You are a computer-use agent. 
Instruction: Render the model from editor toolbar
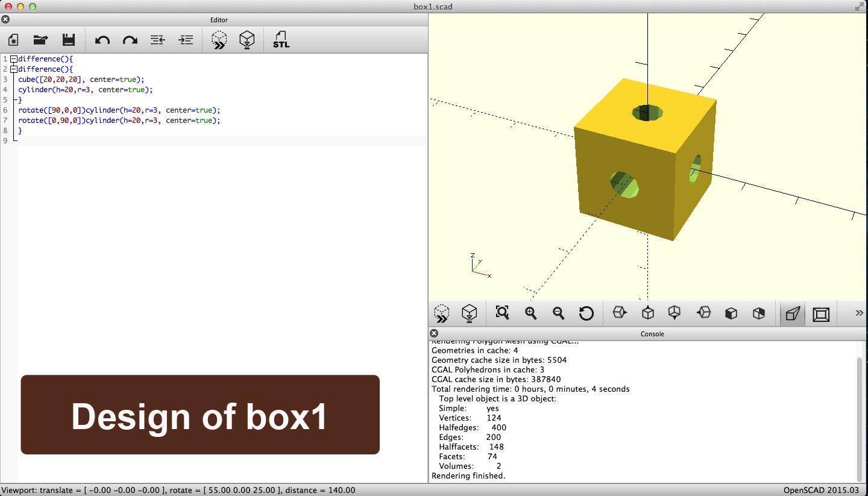(247, 40)
